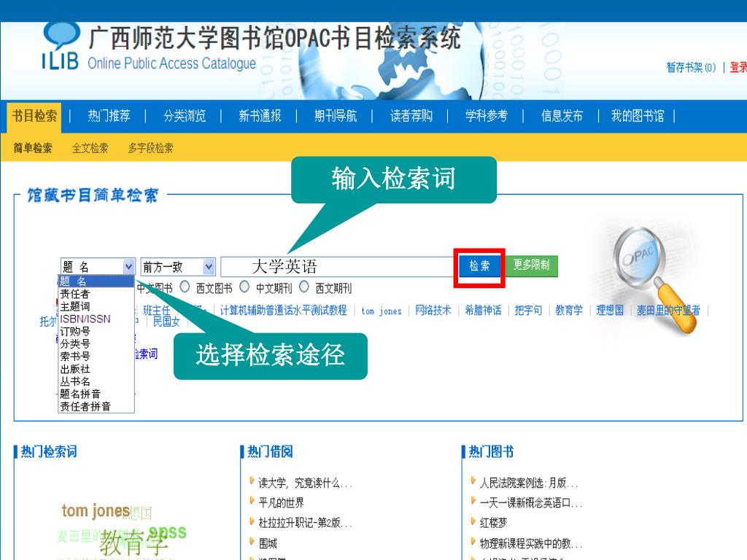Click tom jones in the tag cloud
The width and height of the screenshot is (747, 560).
click(96, 511)
